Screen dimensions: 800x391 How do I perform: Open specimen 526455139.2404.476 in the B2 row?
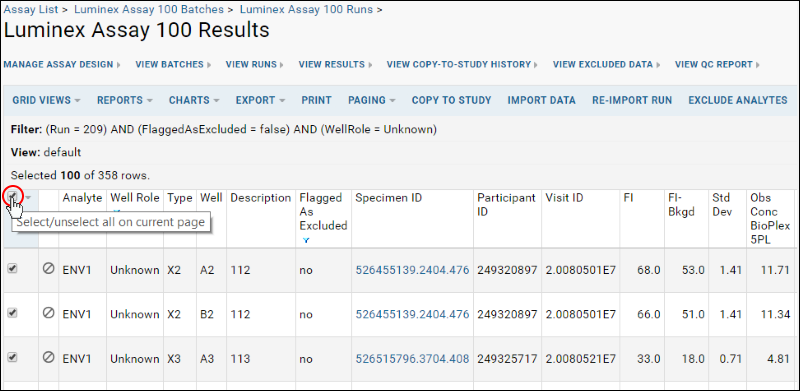click(412, 314)
